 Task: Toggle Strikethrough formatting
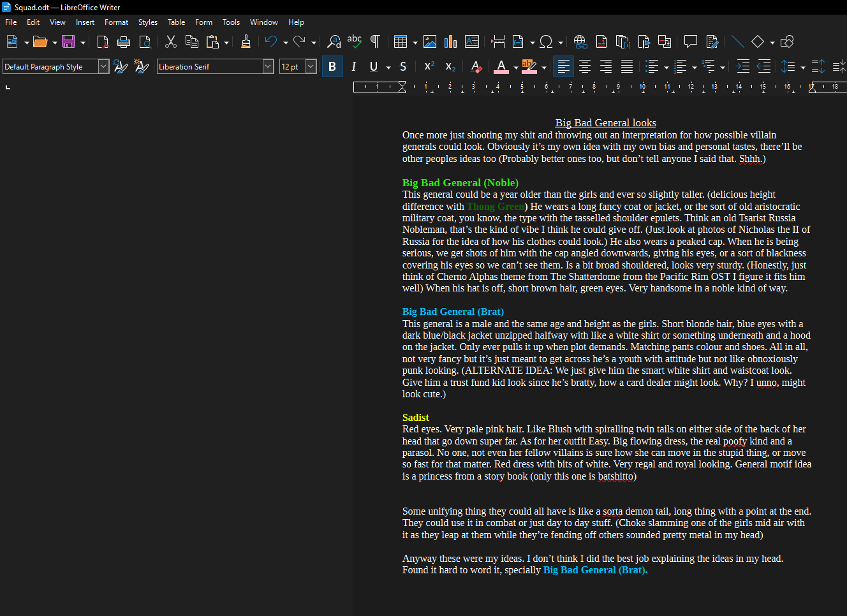(403, 66)
